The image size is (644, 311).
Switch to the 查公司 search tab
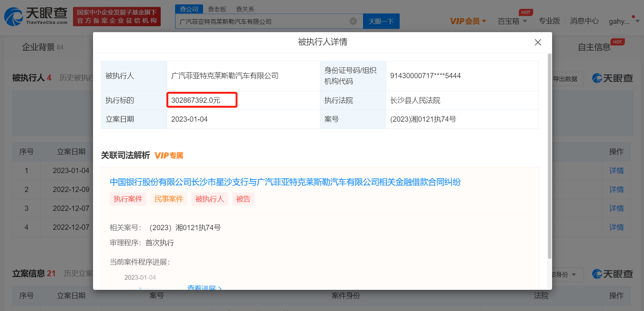[x=189, y=9]
